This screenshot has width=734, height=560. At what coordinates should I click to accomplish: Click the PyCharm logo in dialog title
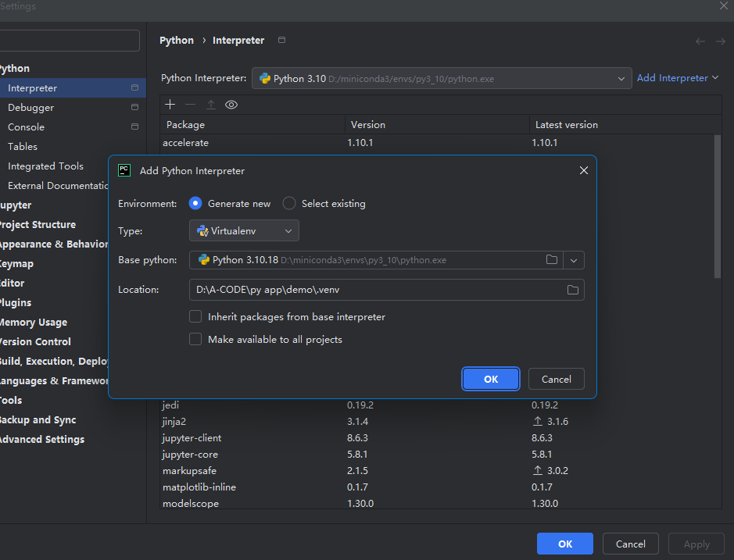click(x=124, y=170)
